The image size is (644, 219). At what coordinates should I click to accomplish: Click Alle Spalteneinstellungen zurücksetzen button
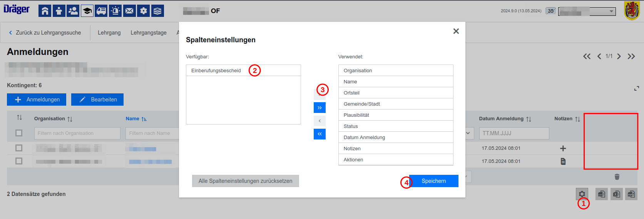pyautogui.click(x=246, y=181)
